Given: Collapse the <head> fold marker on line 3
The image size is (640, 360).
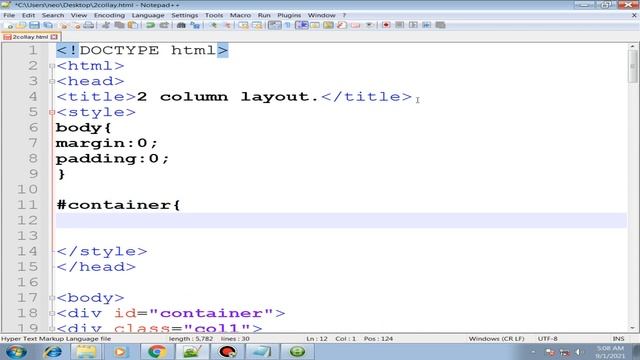Looking at the screenshot, I should 52,82.
